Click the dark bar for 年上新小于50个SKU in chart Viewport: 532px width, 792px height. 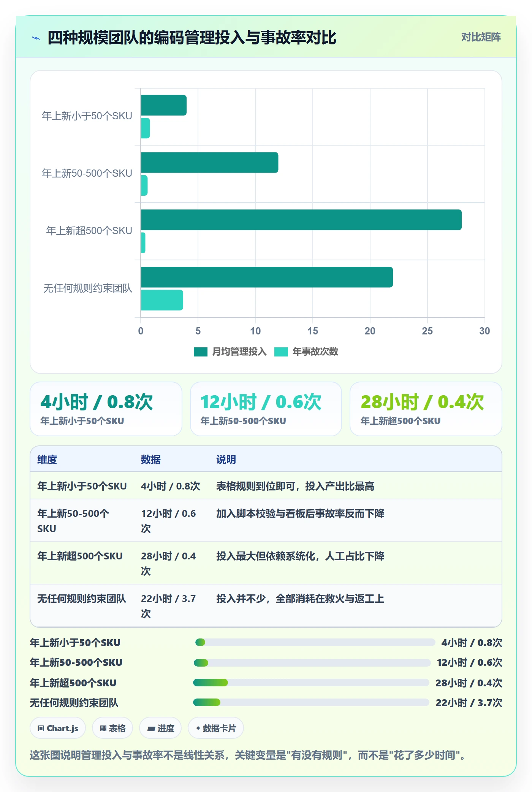point(164,105)
